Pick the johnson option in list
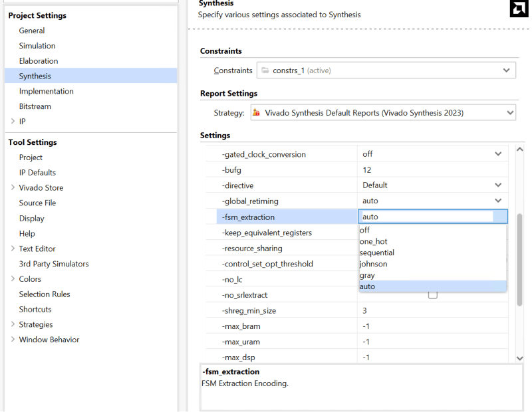This screenshot has height=412, width=532. click(x=373, y=264)
